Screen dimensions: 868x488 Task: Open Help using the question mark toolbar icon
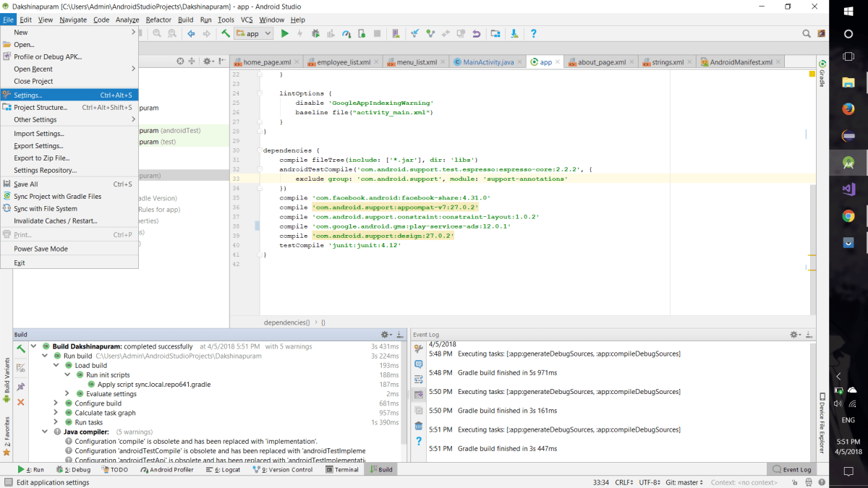(533, 33)
